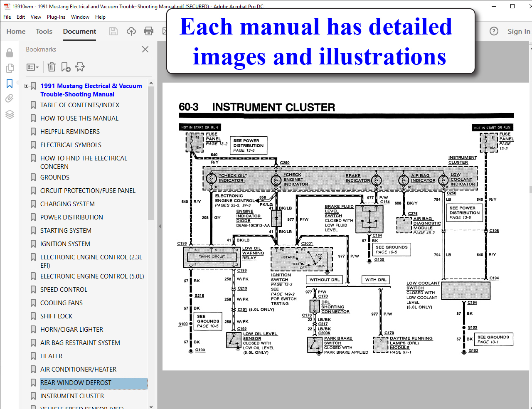Open the 1991 Mustang Electrical & Vacuum bookmark
This screenshot has height=409, width=532.
[x=91, y=90]
